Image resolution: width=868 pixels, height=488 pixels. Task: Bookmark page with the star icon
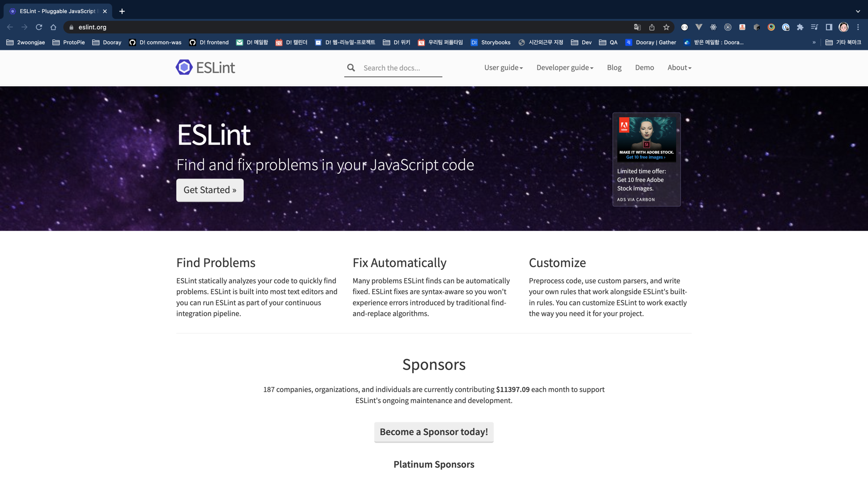pyautogui.click(x=666, y=27)
